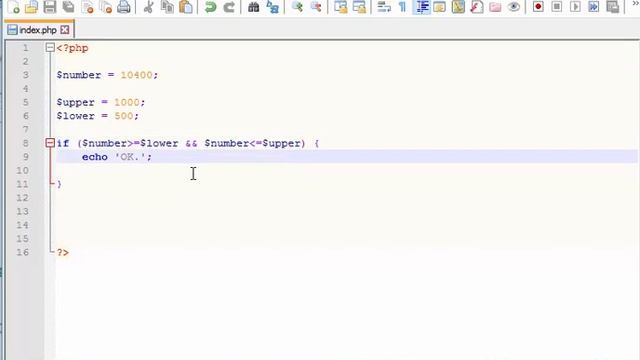Click line number 16 in margin
The width and height of the screenshot is (640, 360).
tap(22, 252)
